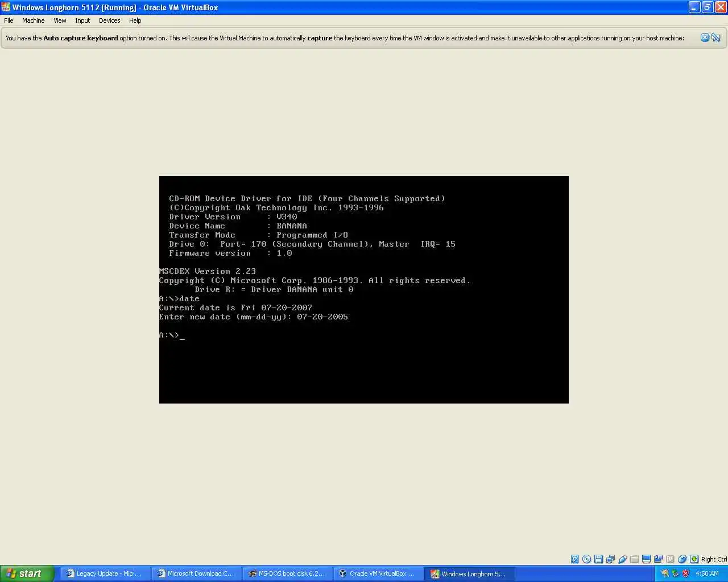
Task: Close the Windows Longhorn VM window
Action: (721, 7)
